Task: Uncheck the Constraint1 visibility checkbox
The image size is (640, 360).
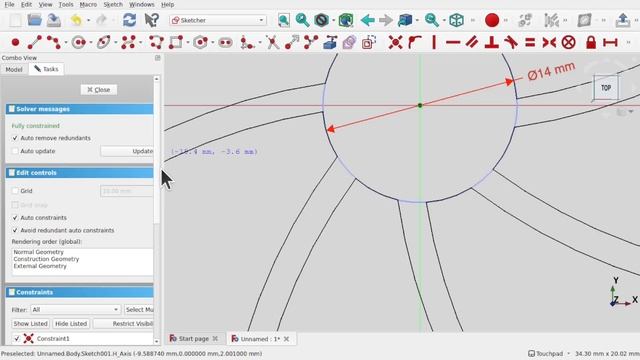Action: [x=17, y=338]
